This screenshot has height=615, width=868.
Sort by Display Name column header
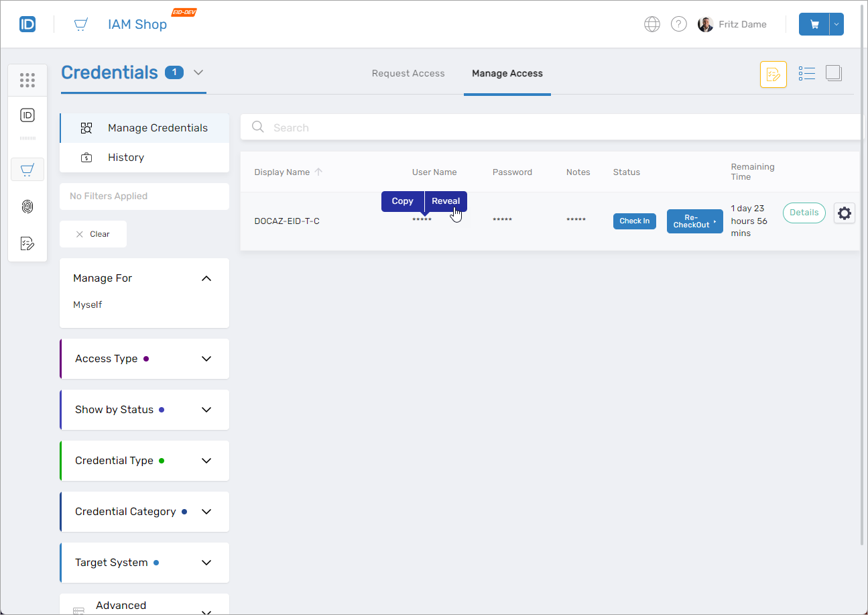[282, 172]
